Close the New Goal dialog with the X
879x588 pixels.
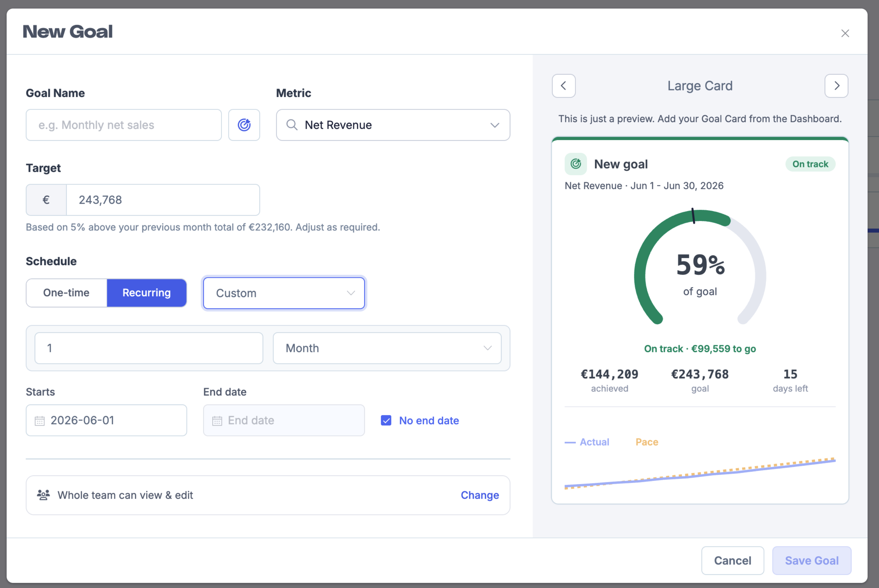coord(845,33)
